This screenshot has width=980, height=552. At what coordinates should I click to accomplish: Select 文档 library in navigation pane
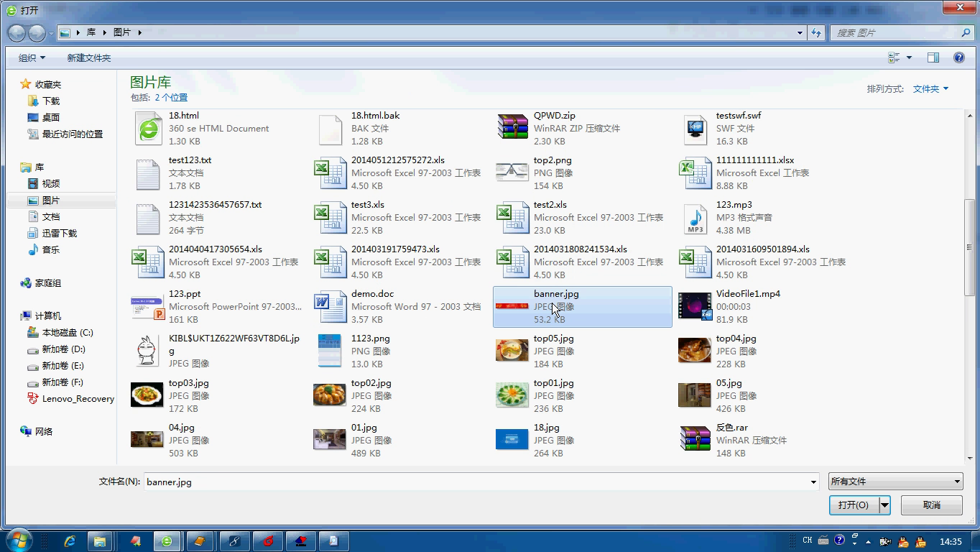[51, 217]
